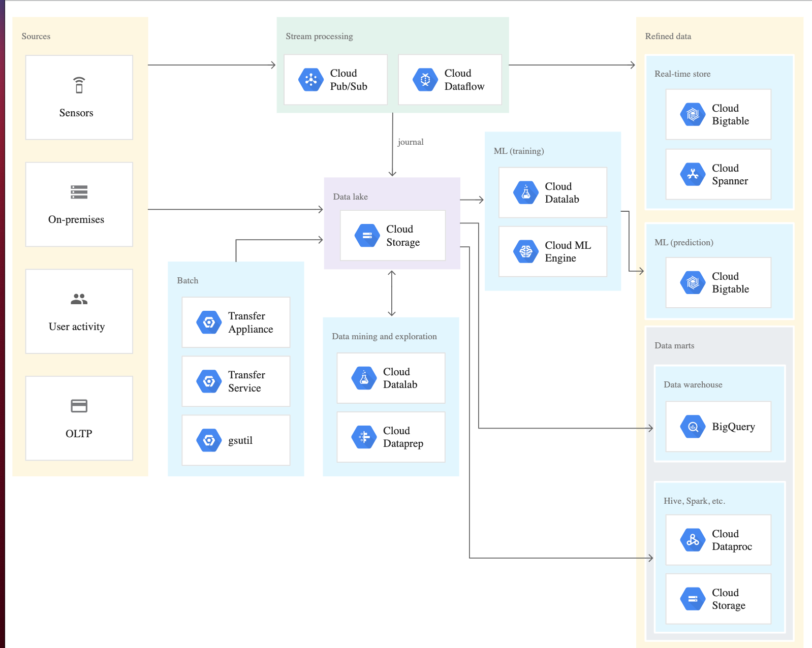Viewport: 812px width, 648px height.
Task: Click the Data marts heading
Action: 674,345
